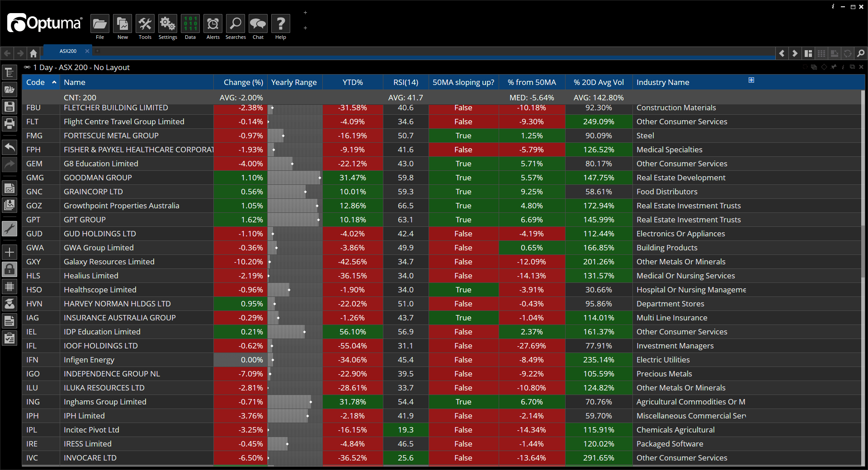Toggle the chain link icon before 1 Day
Image resolution: width=868 pixels, height=470 pixels.
click(27, 67)
